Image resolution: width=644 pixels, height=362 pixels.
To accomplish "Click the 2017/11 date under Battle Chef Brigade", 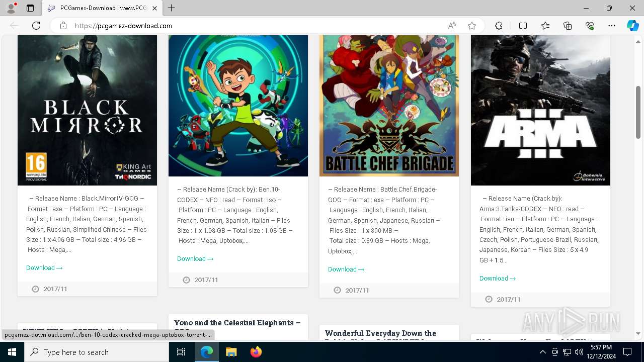I will 357,291.
